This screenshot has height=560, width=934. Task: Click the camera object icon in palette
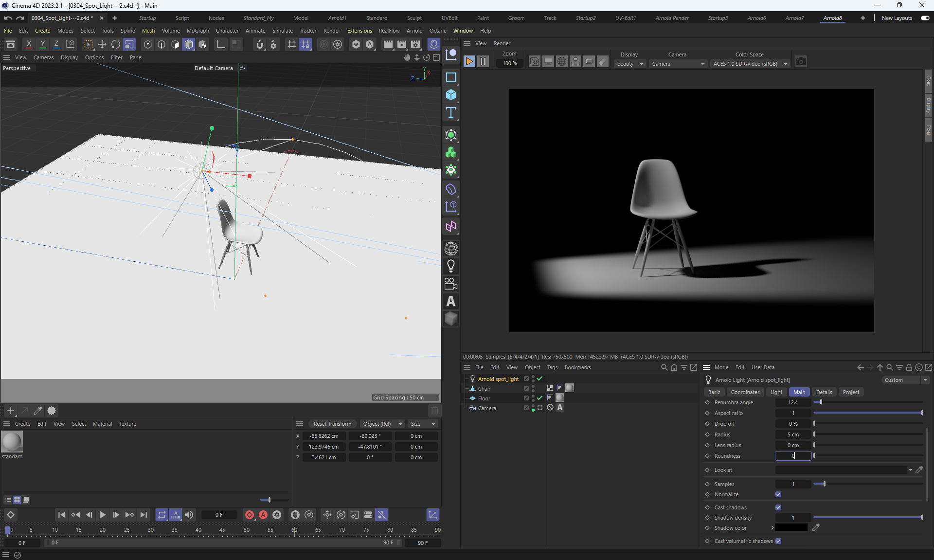[451, 284]
